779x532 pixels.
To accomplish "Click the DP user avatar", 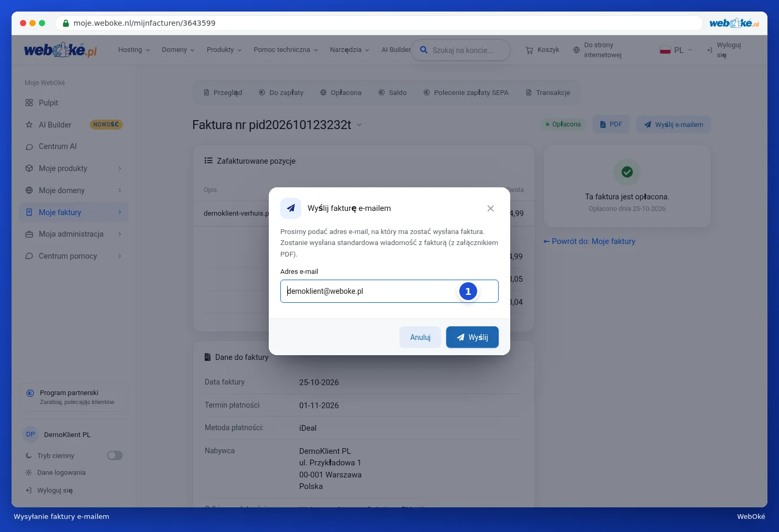I will pos(30,434).
